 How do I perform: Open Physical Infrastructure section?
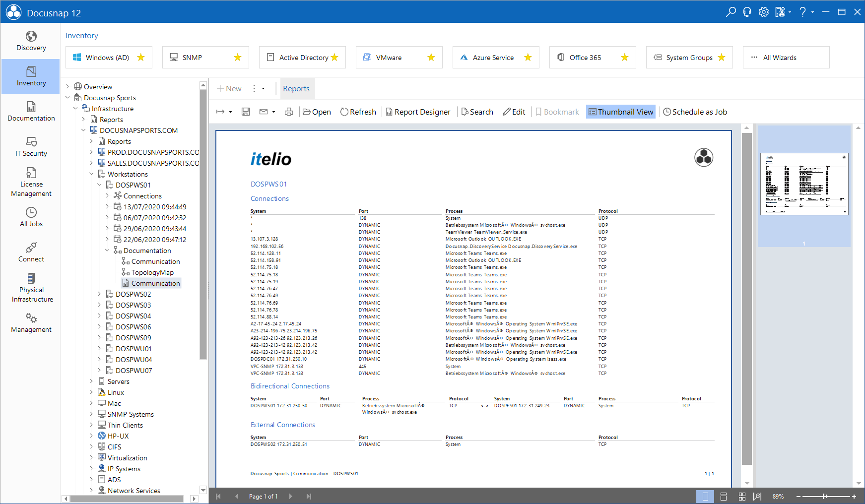click(31, 288)
